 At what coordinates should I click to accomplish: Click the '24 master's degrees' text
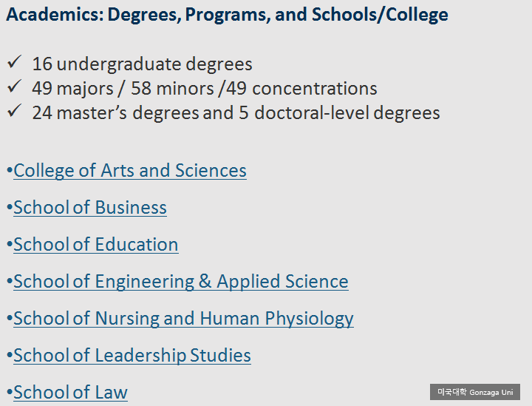pyautogui.click(x=115, y=113)
